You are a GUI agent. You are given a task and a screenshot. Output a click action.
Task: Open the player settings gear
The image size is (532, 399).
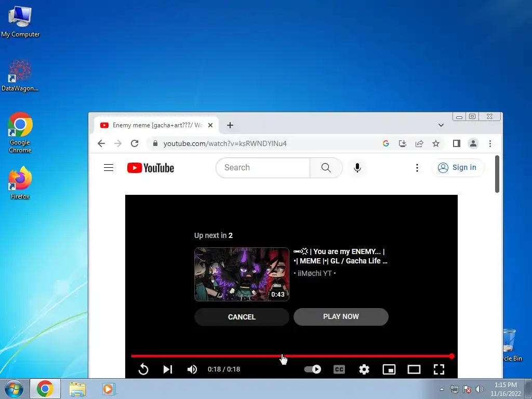pyautogui.click(x=364, y=369)
